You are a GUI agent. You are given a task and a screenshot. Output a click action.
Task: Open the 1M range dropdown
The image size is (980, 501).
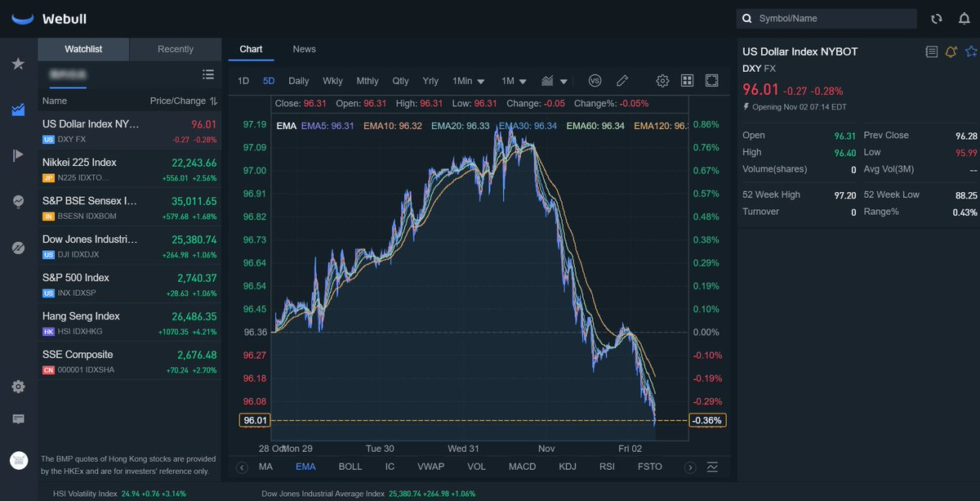click(x=514, y=81)
